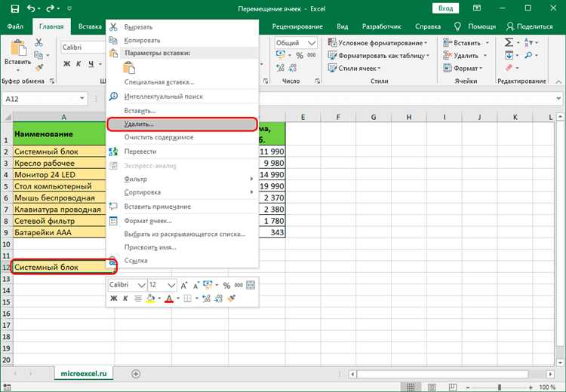The width and height of the screenshot is (566, 392).
Task: Choose Специальная вставка... in context menu
Action: [x=183, y=82]
